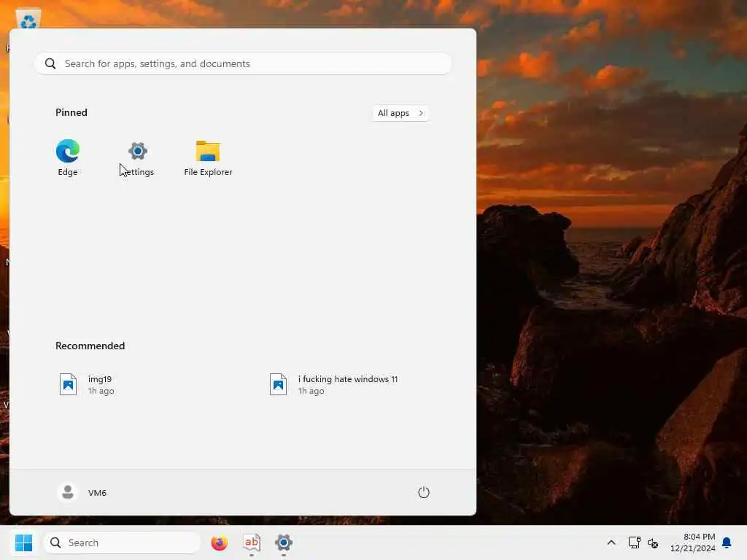Open the notifications bell icon

[x=727, y=542]
